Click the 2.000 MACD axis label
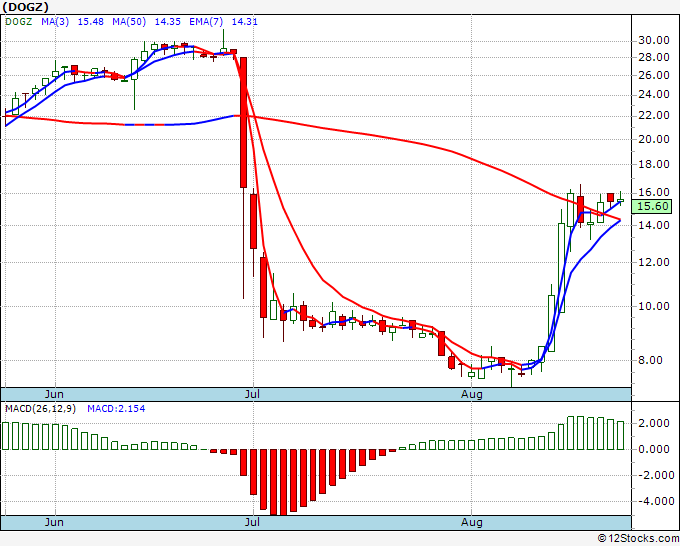Screen dimensions: 680x546 point(654,424)
